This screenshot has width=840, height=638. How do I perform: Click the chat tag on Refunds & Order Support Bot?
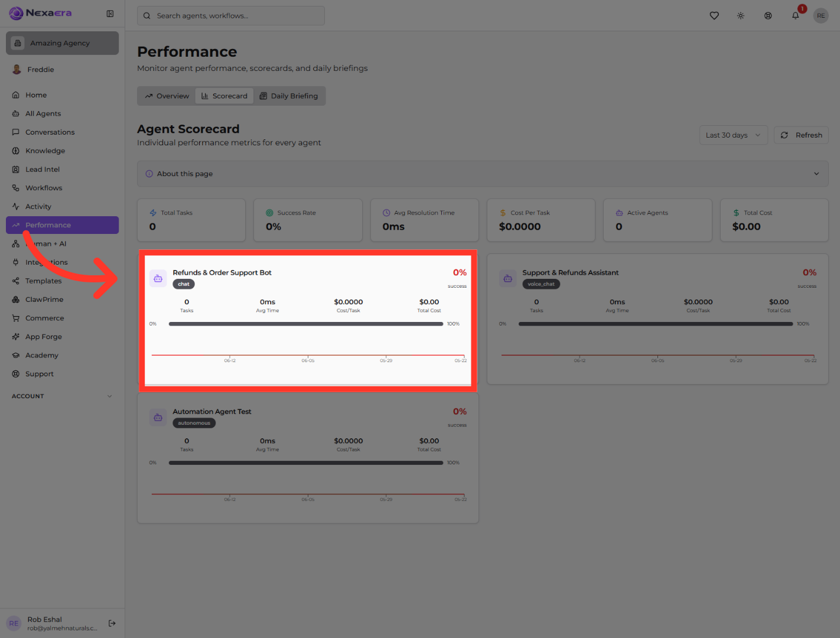(x=184, y=284)
